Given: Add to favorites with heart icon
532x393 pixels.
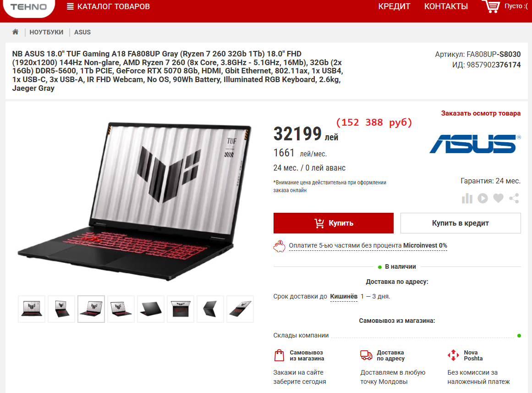Looking at the screenshot, I should pos(498,198).
